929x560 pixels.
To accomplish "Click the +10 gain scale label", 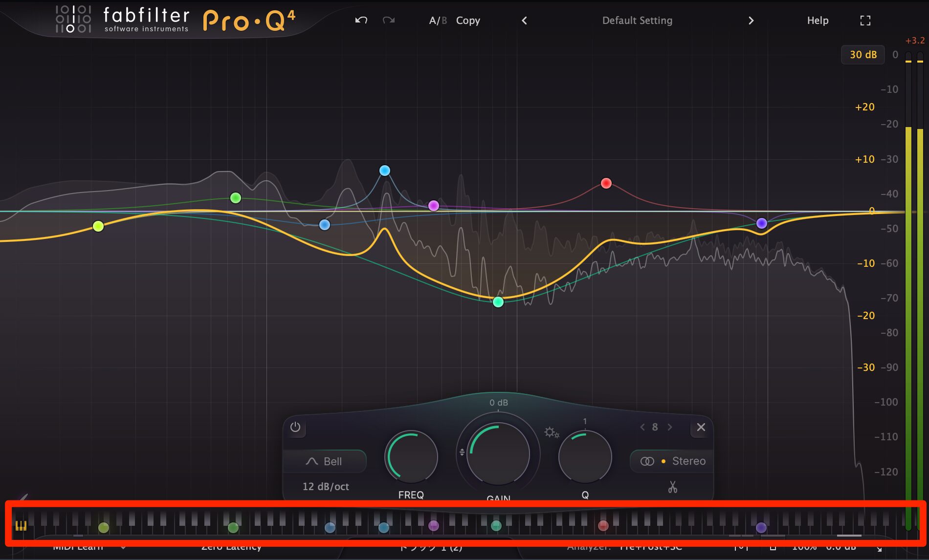I will coord(864,159).
